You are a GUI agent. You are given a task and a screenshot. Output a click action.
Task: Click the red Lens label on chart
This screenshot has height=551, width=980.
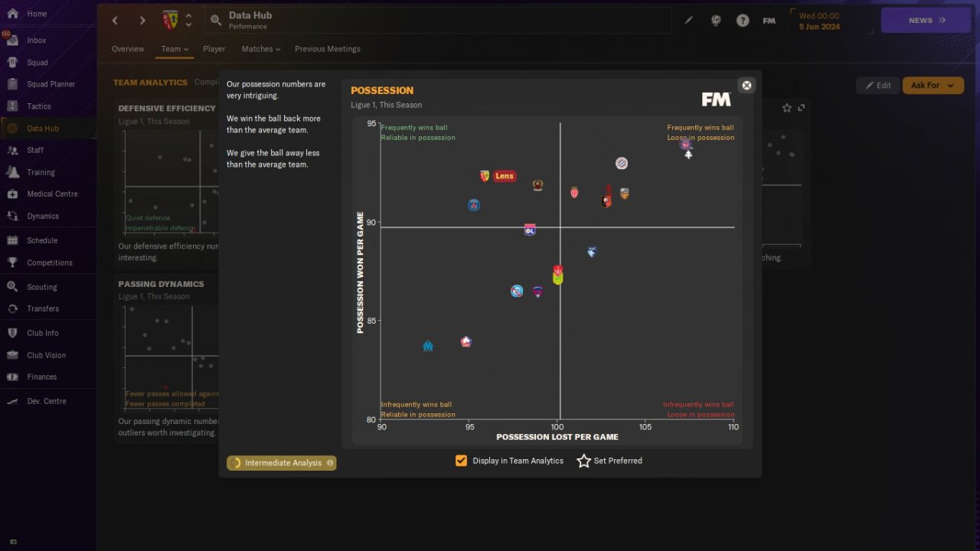click(505, 176)
